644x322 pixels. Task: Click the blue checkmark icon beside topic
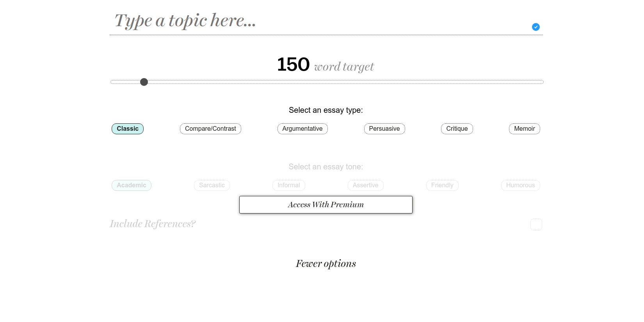535,27
